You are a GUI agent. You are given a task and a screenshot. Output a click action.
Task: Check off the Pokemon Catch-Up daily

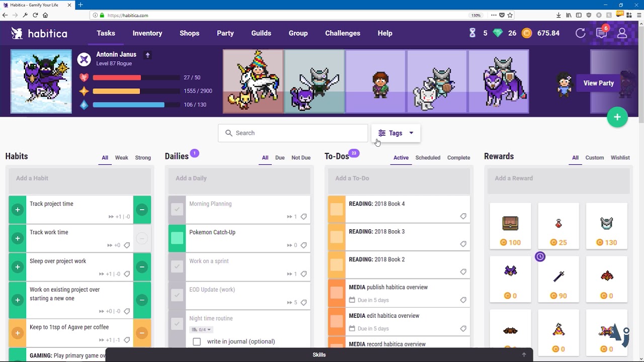pos(177,238)
